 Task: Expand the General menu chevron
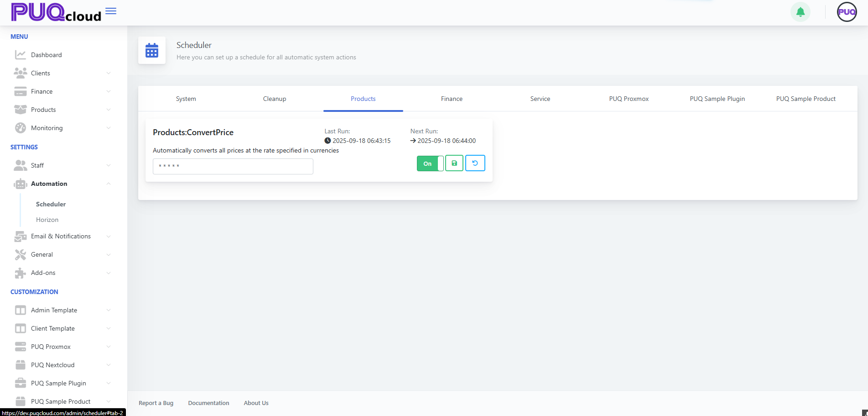[x=109, y=254]
